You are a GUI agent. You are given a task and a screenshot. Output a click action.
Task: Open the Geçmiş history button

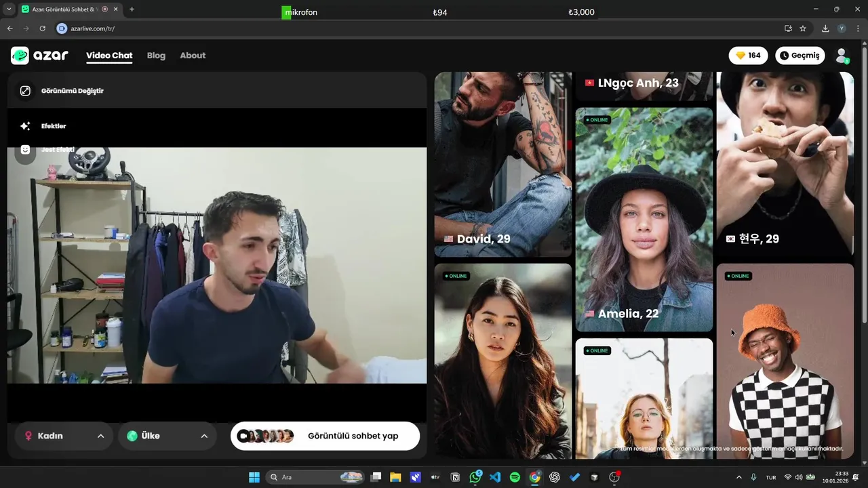(x=800, y=56)
